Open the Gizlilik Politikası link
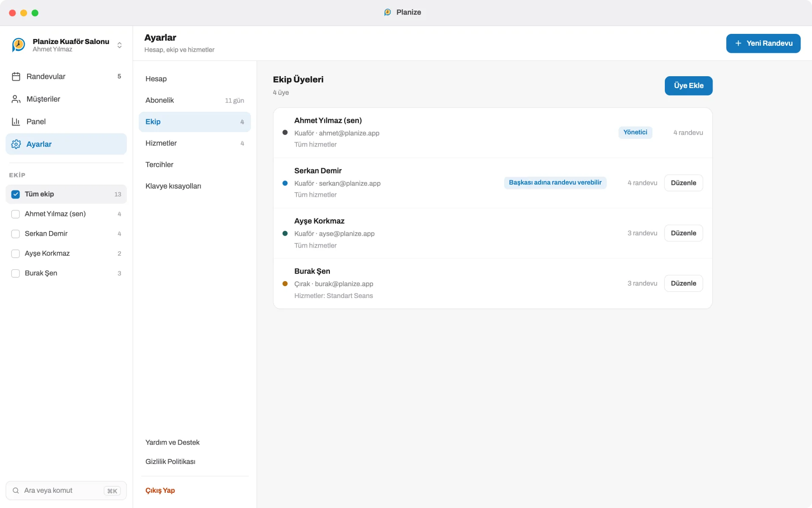This screenshot has width=812, height=508. [x=170, y=461]
